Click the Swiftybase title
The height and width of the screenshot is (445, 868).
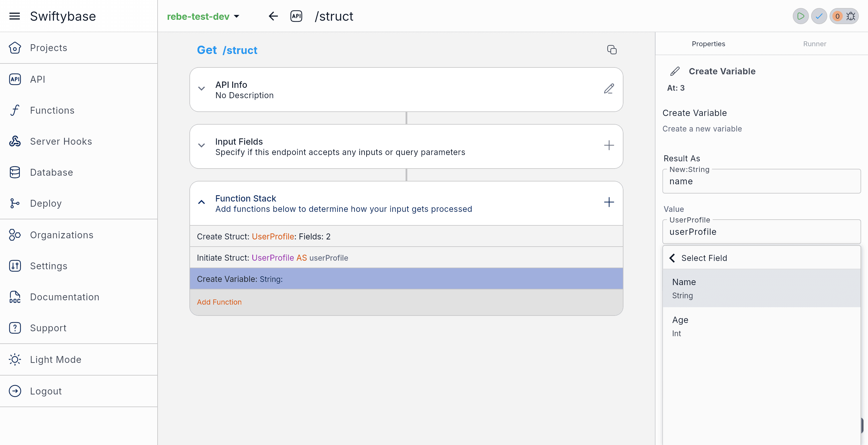point(63,16)
